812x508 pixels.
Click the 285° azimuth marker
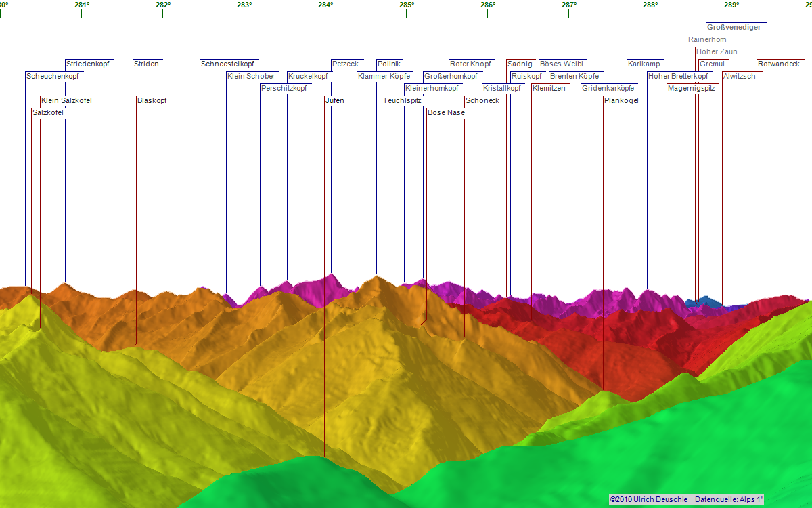pyautogui.click(x=406, y=5)
